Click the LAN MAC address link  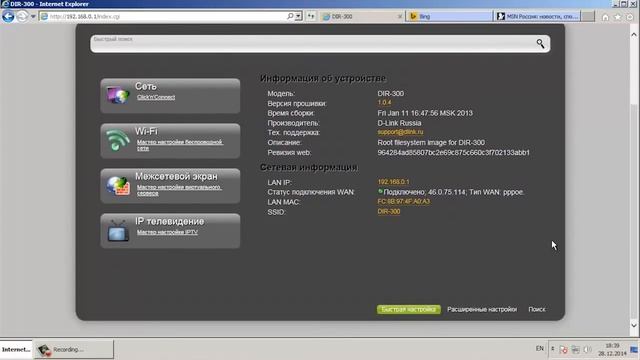pos(403,201)
